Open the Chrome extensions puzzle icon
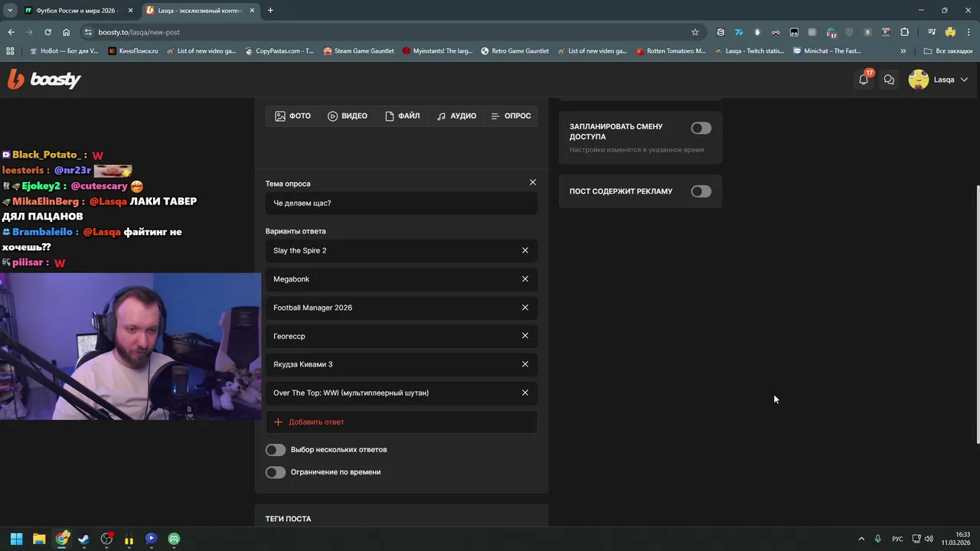Screen dimensions: 980x551 tap(905, 32)
